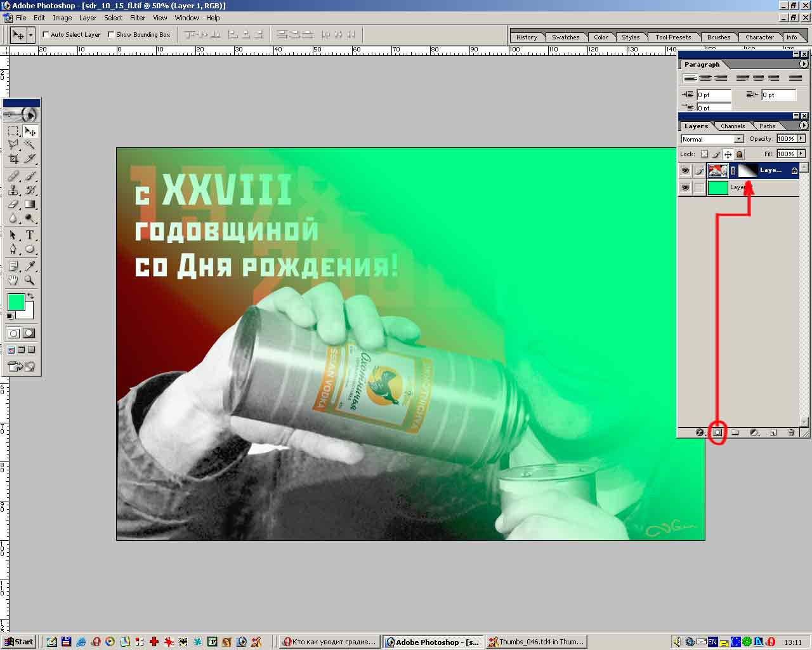Select the Magic Wand tool

[x=30, y=145]
